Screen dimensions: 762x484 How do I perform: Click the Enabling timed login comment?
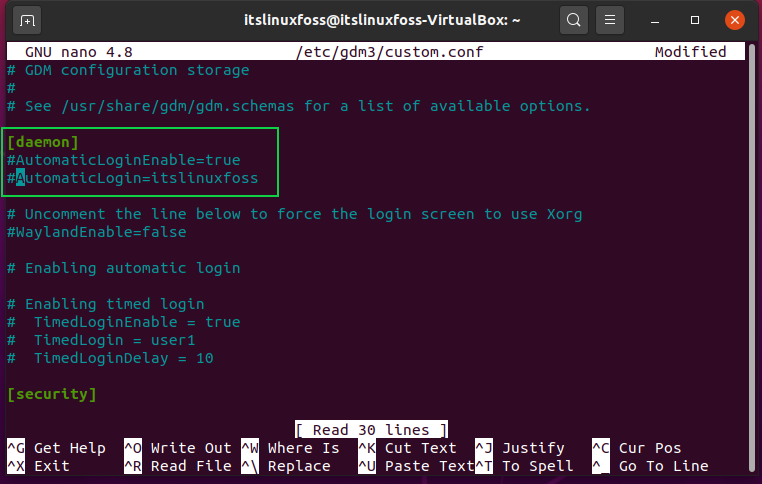pyautogui.click(x=105, y=304)
